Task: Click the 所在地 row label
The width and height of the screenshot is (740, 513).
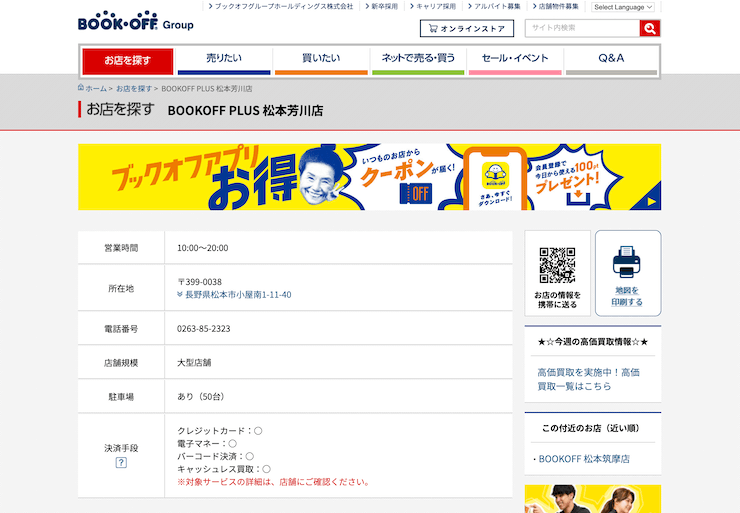Action: tap(121, 288)
